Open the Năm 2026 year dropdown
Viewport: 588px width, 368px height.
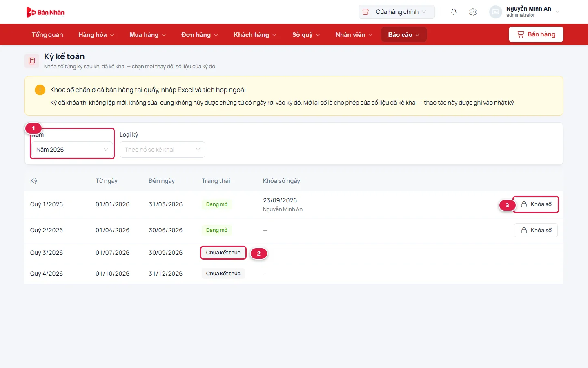(x=72, y=150)
